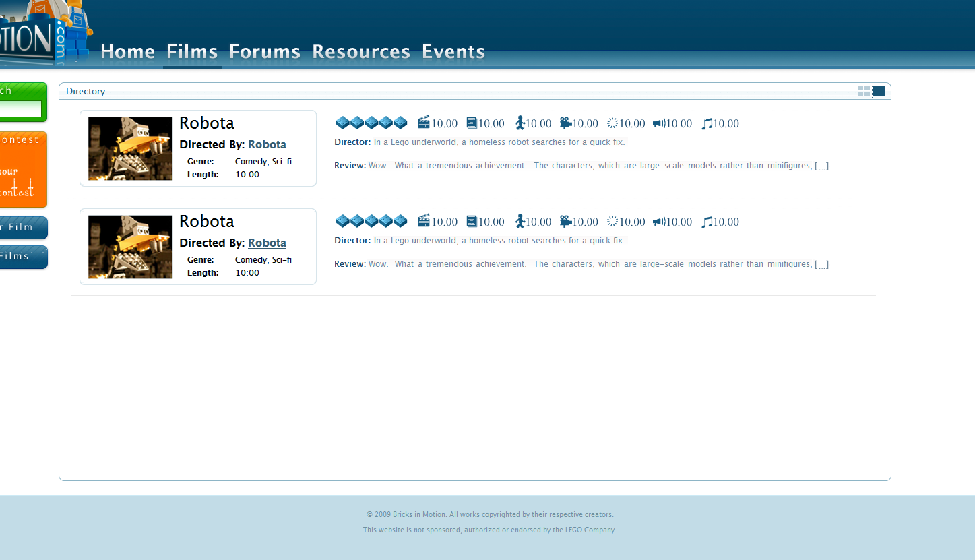Open the Home navigation tab
Screen dimensions: 975x560
(128, 52)
